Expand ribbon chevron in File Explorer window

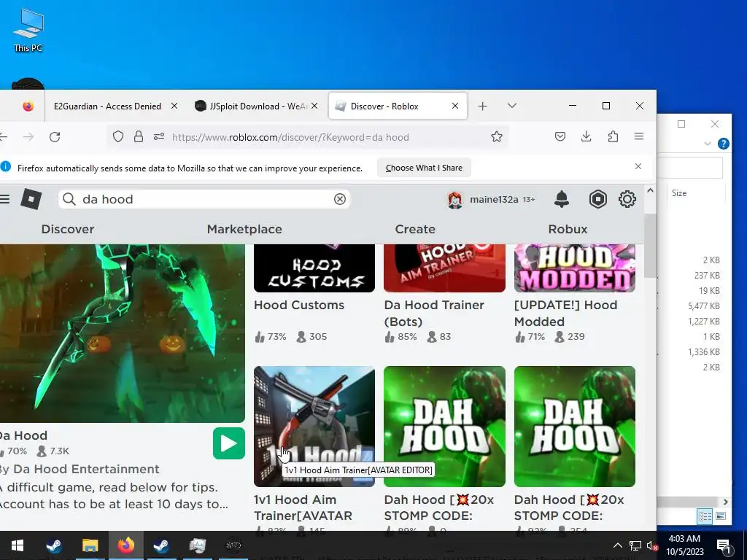click(708, 144)
